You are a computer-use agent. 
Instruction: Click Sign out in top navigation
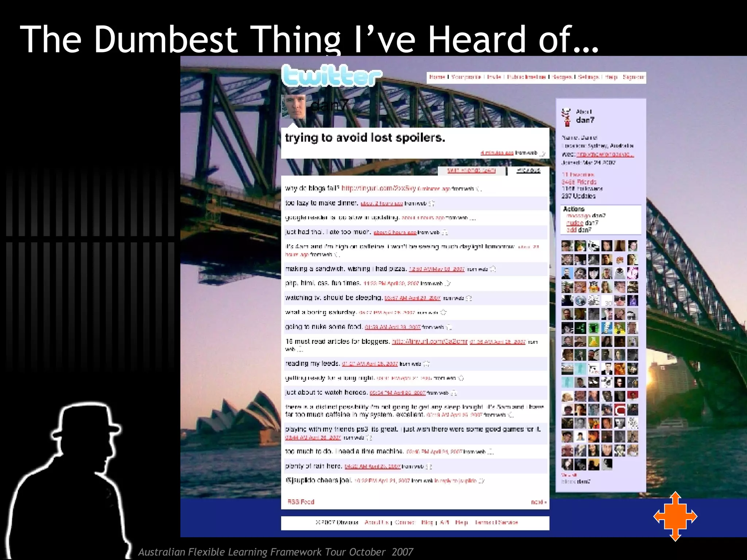(634, 77)
